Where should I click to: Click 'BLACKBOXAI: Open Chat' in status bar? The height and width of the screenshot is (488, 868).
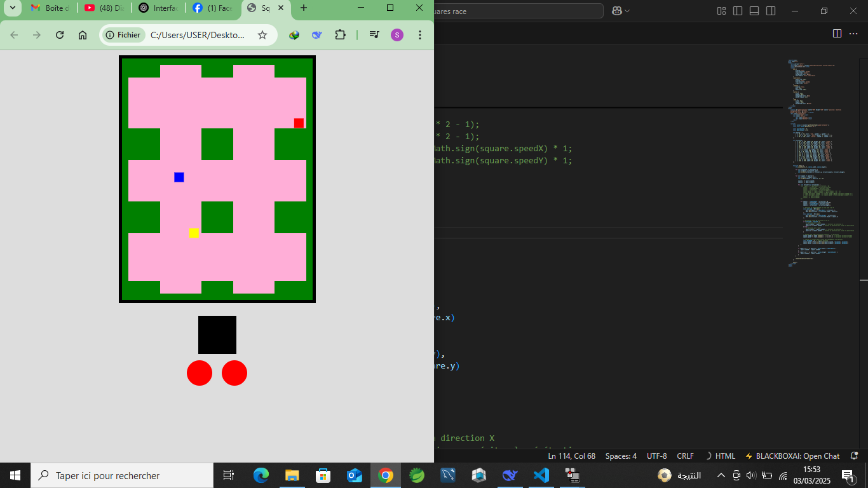[792, 456]
